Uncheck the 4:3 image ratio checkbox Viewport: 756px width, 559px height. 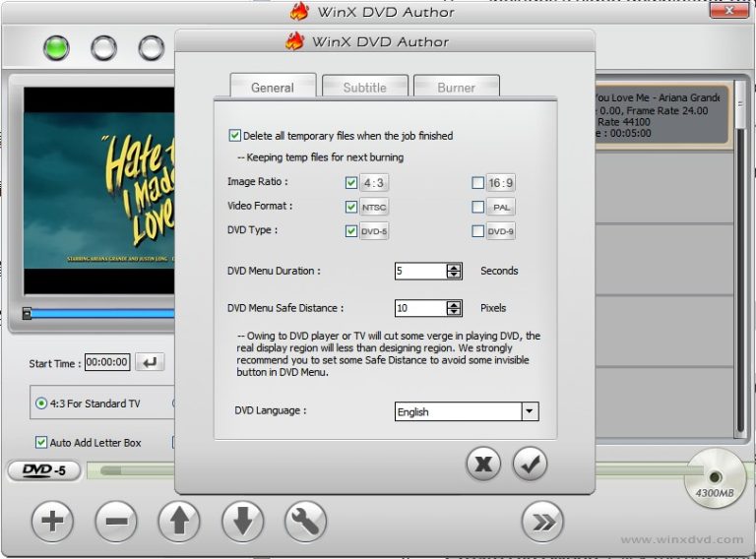click(x=351, y=183)
